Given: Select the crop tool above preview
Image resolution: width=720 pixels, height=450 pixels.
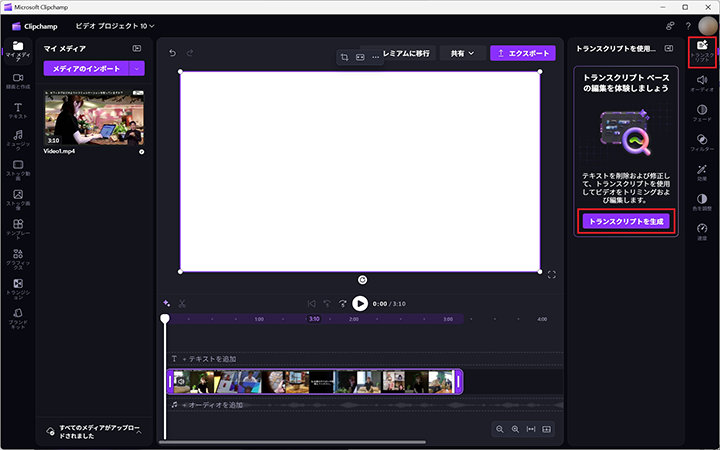Looking at the screenshot, I should point(344,57).
